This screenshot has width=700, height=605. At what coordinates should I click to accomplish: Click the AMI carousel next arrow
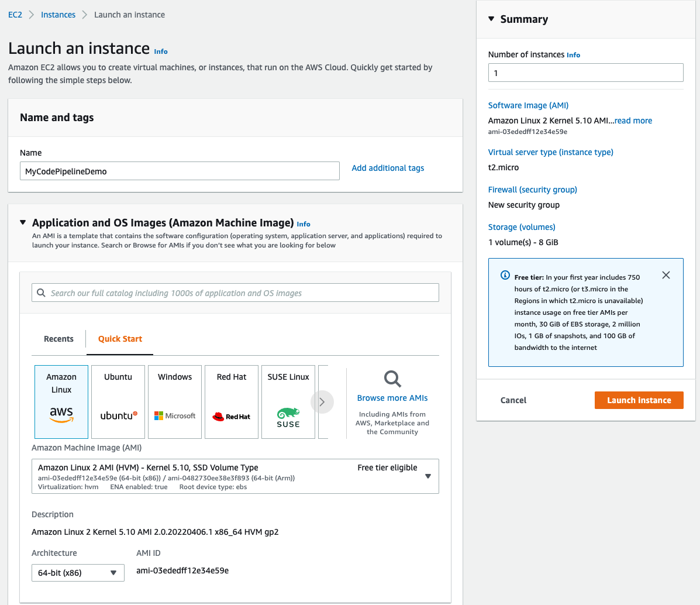pos(322,402)
